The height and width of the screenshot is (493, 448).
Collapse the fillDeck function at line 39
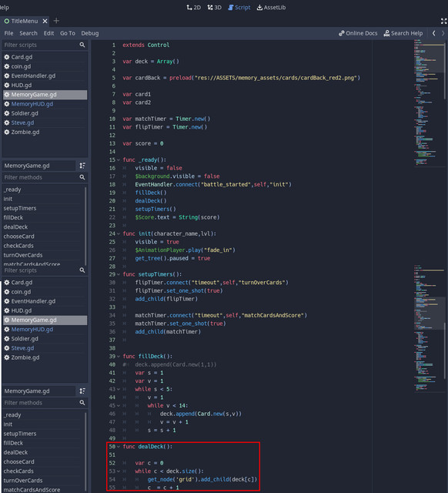pos(119,357)
